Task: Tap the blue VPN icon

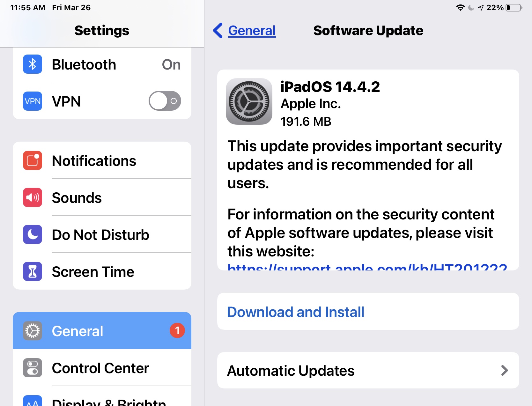Action: 33,101
